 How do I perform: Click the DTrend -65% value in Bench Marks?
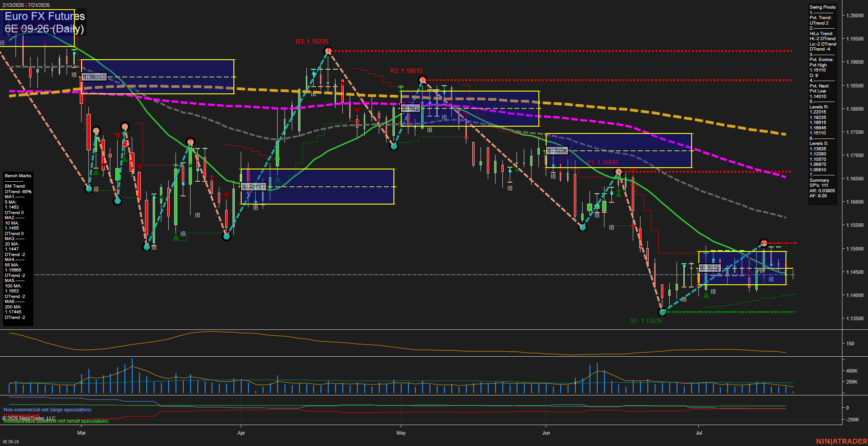[18, 192]
